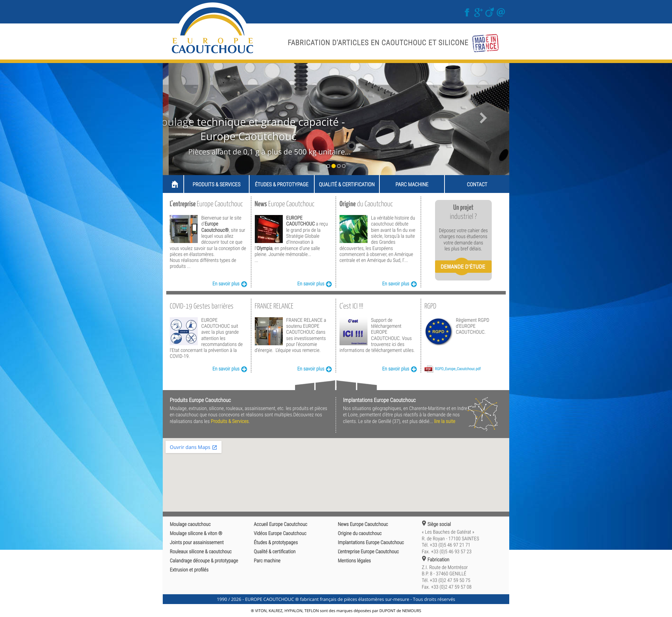Click lire la suite in Implantations
The height and width of the screenshot is (617, 672).
coord(444,421)
